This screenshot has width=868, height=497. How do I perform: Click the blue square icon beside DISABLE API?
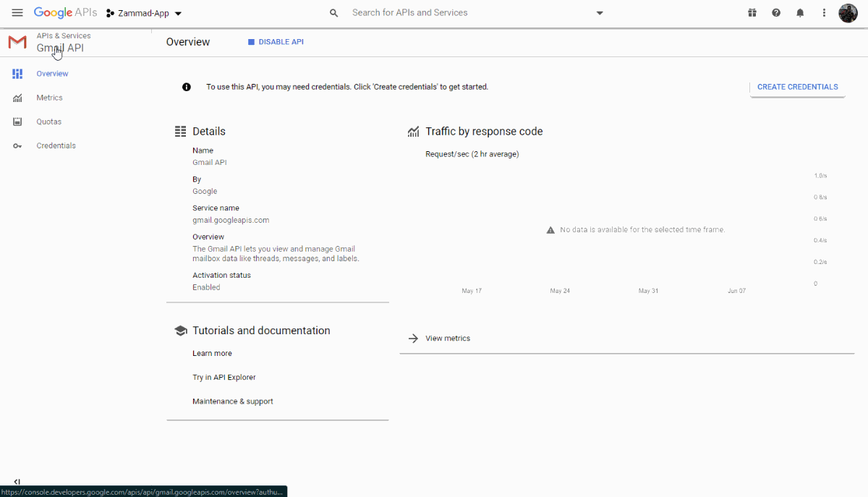coord(251,42)
